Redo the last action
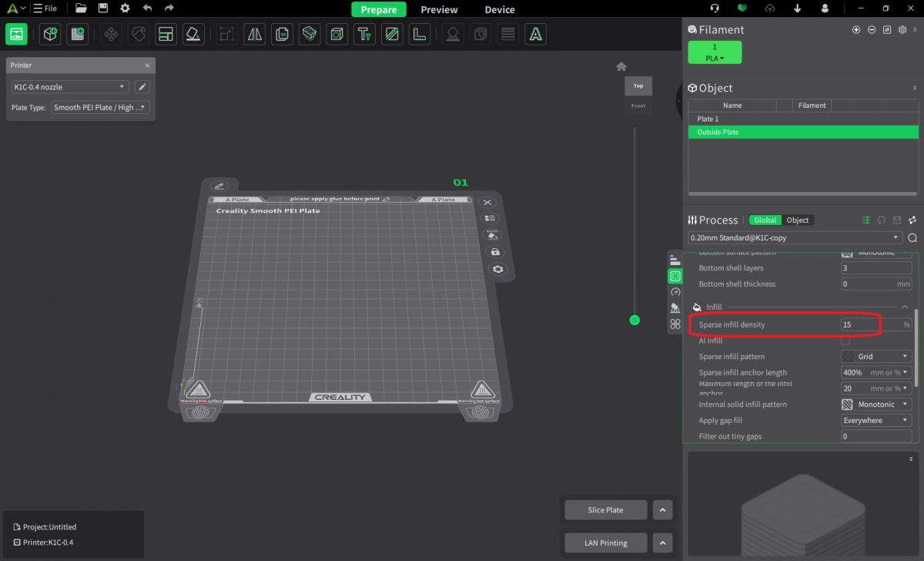This screenshot has height=561, width=924. pyautogui.click(x=169, y=8)
